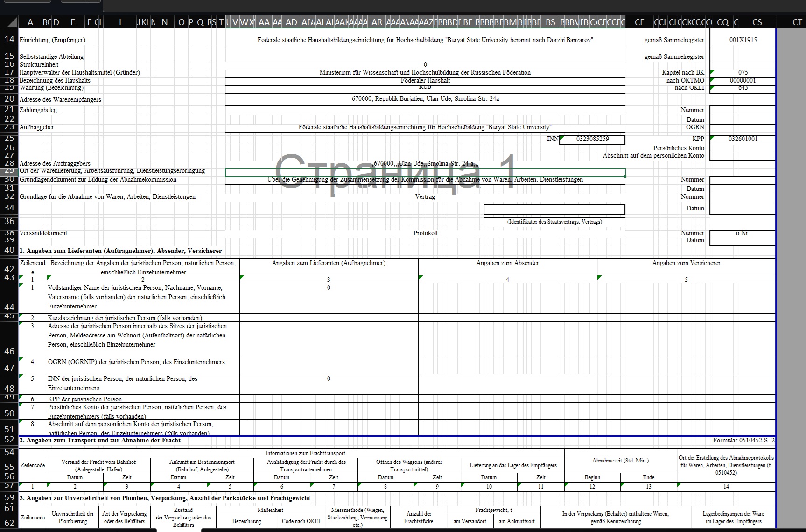Click the 'Persönliches Konto' label near KPP
The height and width of the screenshot is (532, 806).
(x=679, y=148)
